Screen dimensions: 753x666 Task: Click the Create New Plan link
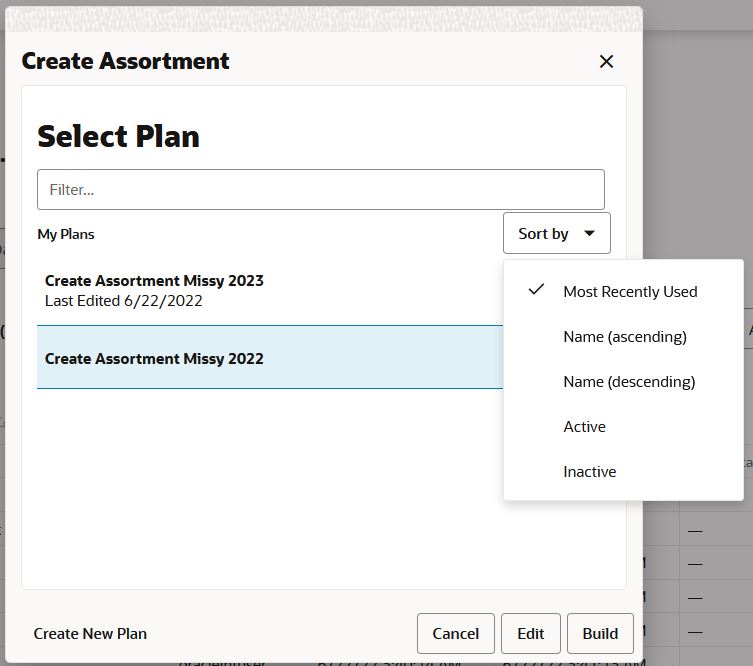pyautogui.click(x=90, y=633)
